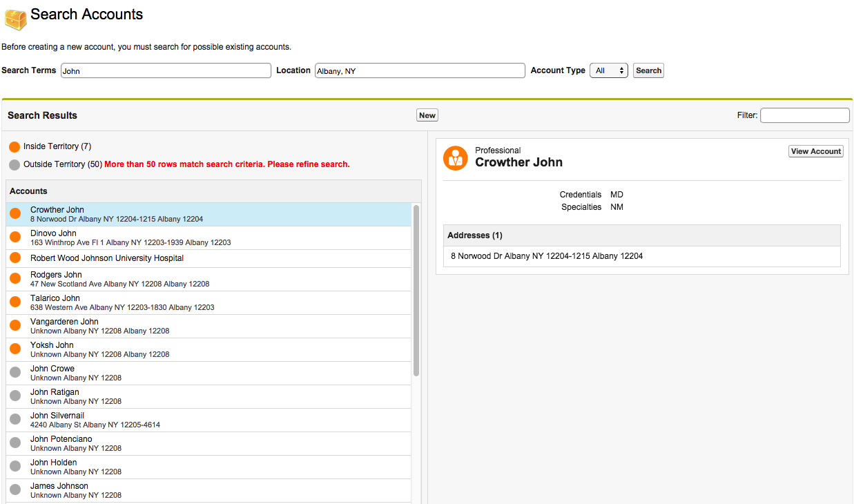Select James Johnson in results list
The width and height of the screenshot is (854, 504).
pyautogui.click(x=59, y=486)
